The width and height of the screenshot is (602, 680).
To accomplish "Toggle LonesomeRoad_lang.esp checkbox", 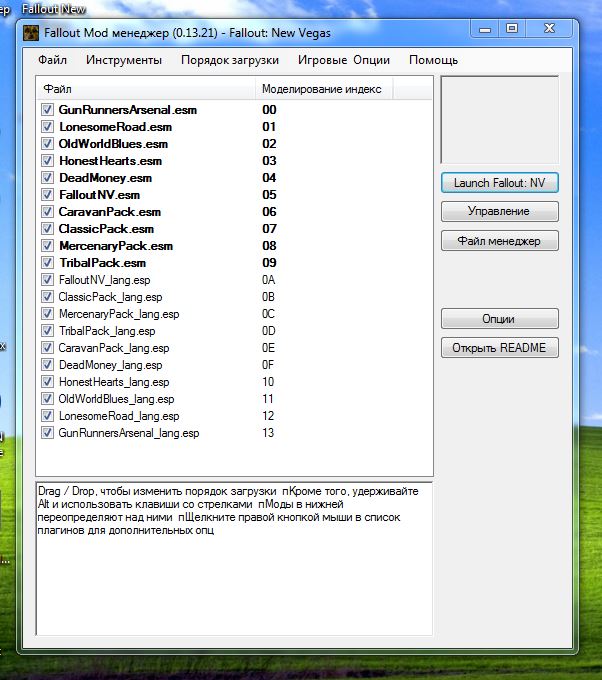I will [x=47, y=416].
